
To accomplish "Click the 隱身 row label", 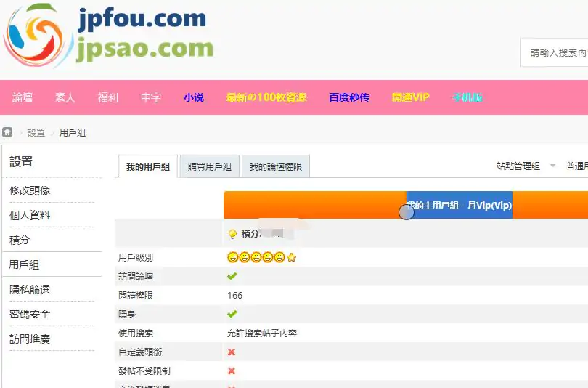I will click(x=127, y=314).
